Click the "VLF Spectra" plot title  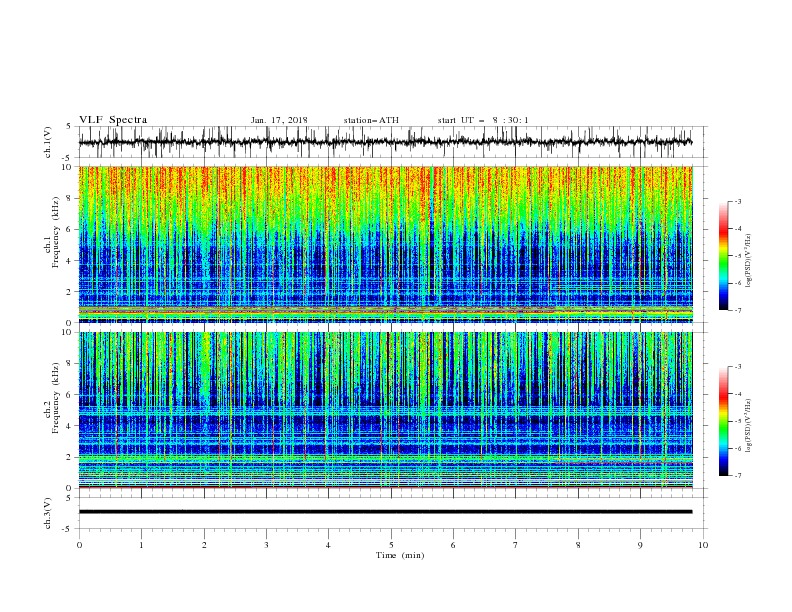coord(113,120)
